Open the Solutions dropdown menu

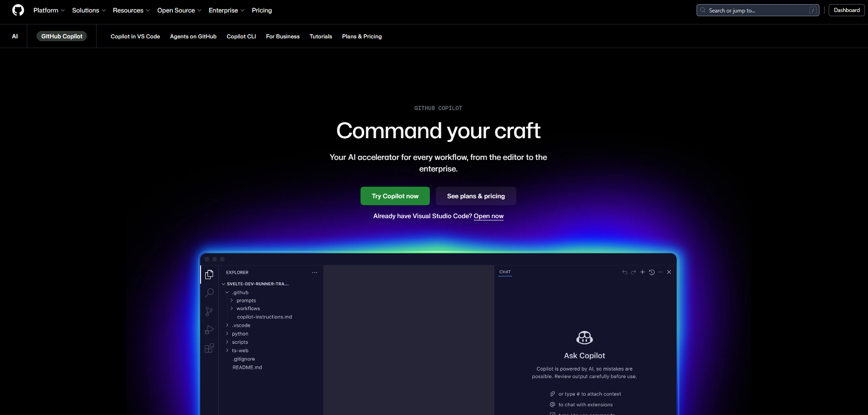(x=89, y=10)
